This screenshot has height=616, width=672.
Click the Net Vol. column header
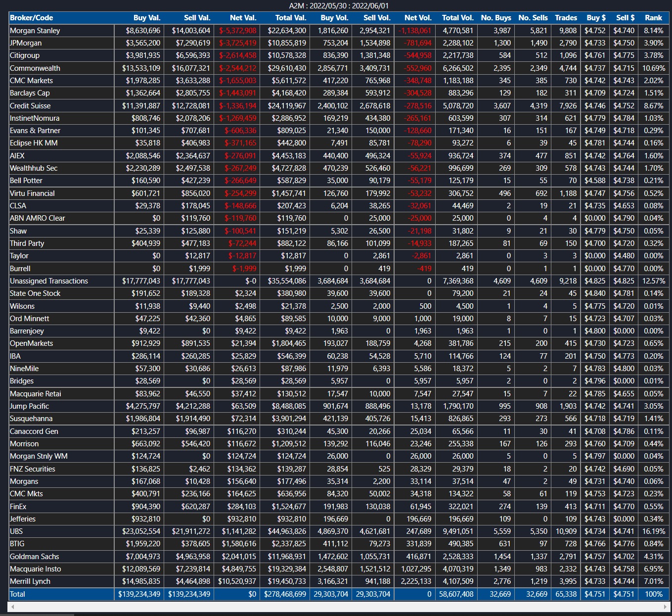click(x=418, y=18)
